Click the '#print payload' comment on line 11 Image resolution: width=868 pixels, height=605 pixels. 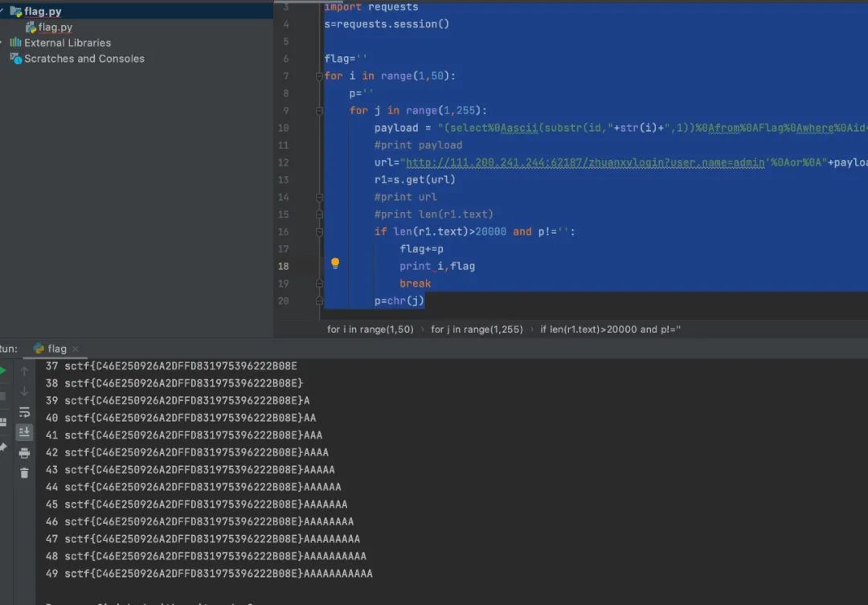click(x=418, y=145)
